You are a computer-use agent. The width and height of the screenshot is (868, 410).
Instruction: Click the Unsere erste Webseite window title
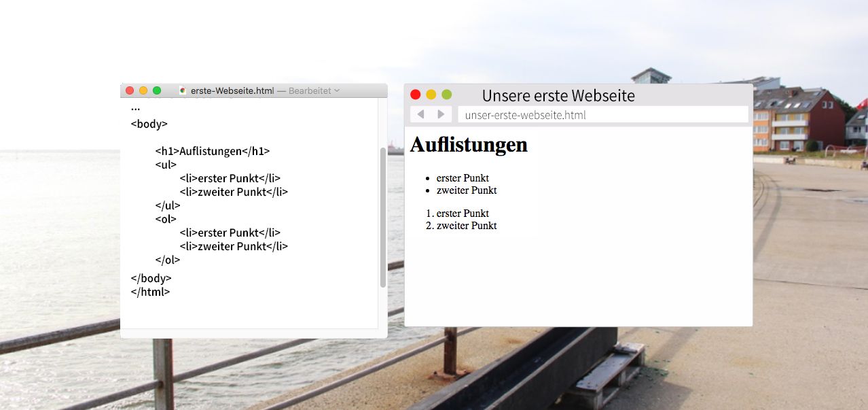(x=558, y=96)
